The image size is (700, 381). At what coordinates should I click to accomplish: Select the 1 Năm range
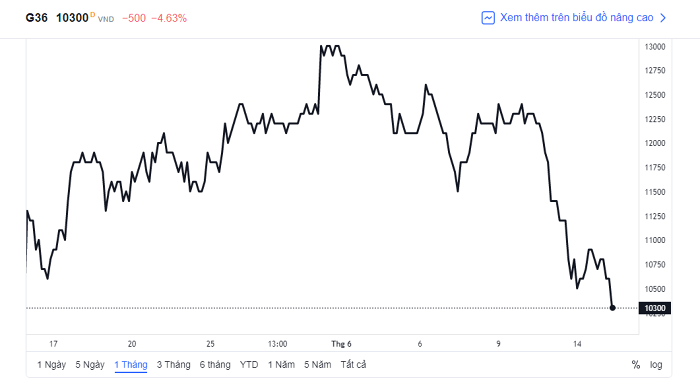tap(281, 364)
